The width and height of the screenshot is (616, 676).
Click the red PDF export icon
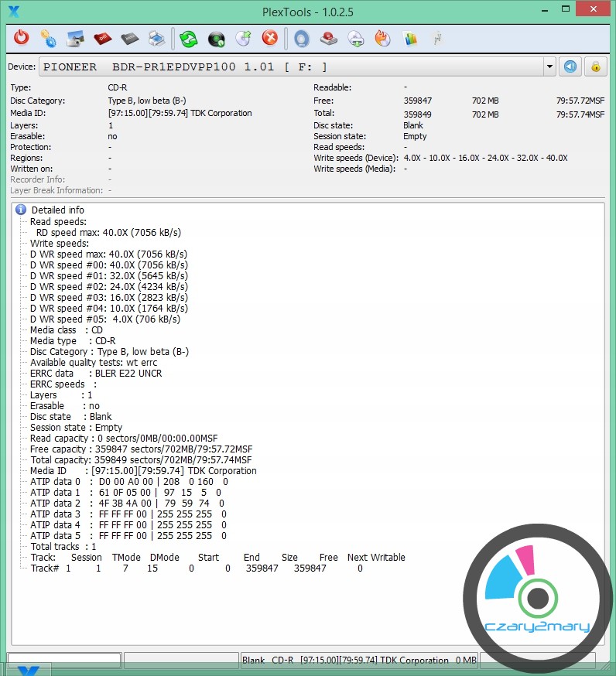102,38
